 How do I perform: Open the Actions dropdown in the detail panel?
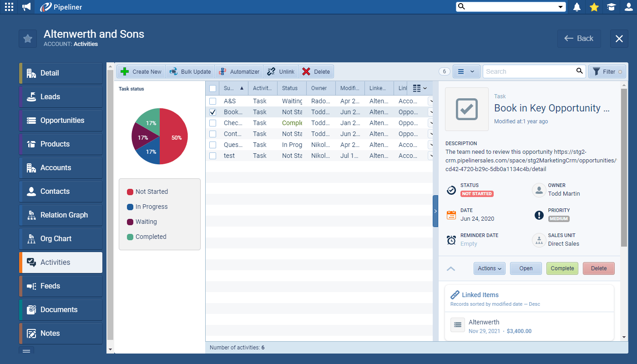click(x=489, y=268)
